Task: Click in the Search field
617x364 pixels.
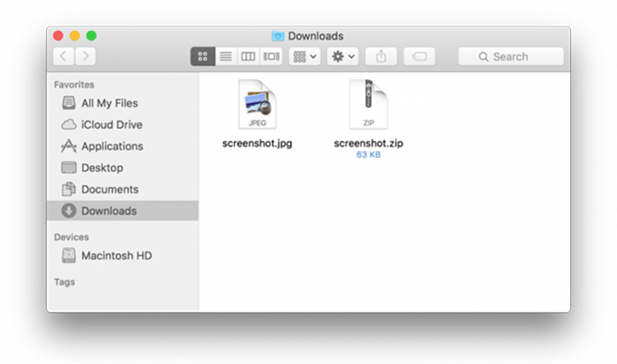Action: [511, 56]
